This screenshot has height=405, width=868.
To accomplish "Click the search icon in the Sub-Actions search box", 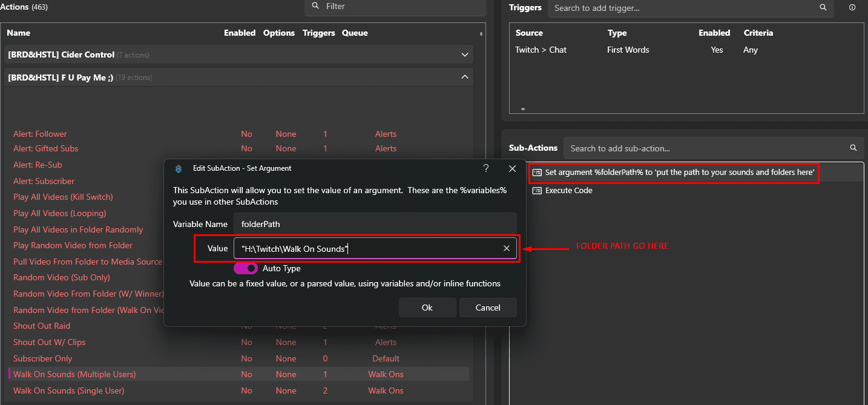I will (853, 148).
